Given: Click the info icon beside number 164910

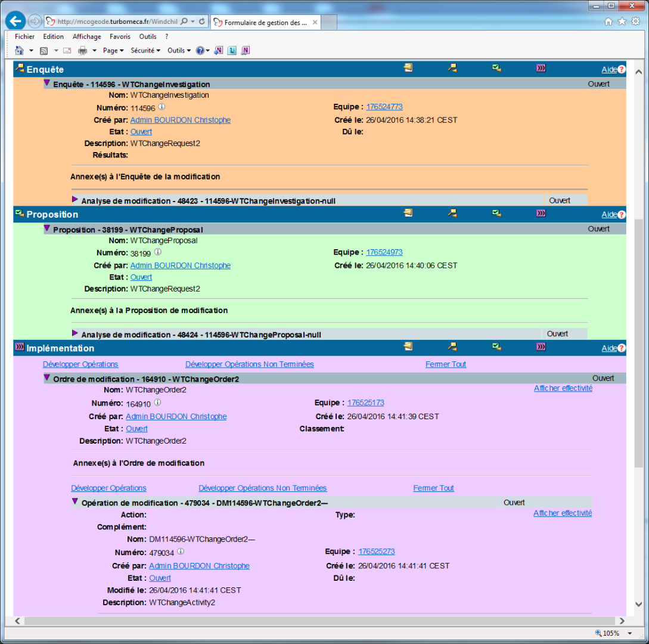Looking at the screenshot, I should [157, 403].
